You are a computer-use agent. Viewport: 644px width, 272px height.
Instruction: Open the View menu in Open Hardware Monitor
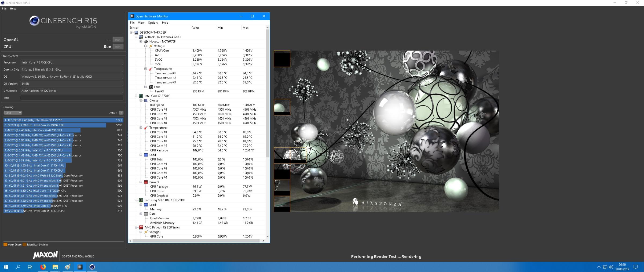(141, 23)
